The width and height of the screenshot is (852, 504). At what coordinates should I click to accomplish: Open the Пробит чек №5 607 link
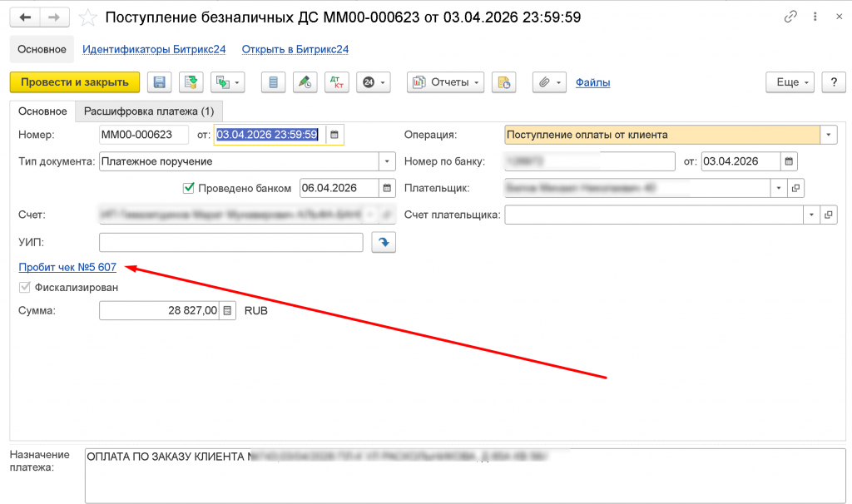[67, 267]
